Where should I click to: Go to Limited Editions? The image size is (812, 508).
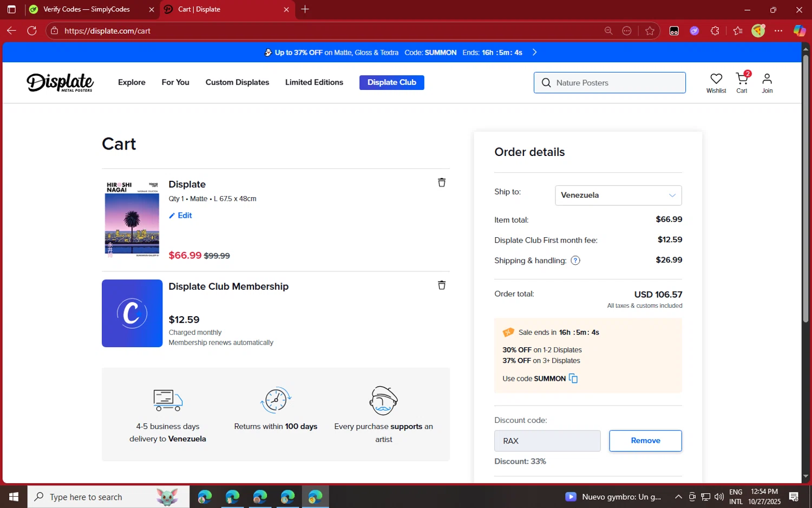(x=314, y=82)
